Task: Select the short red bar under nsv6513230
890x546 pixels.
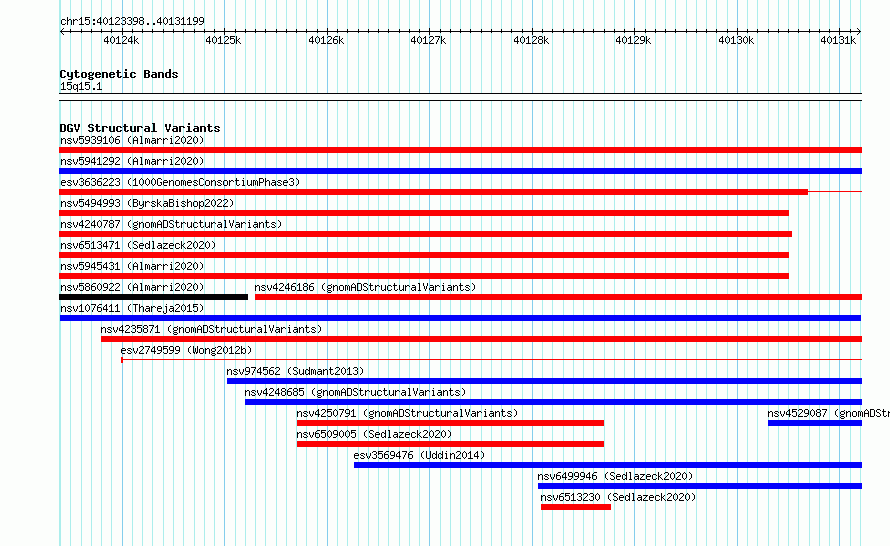Action: (x=576, y=507)
